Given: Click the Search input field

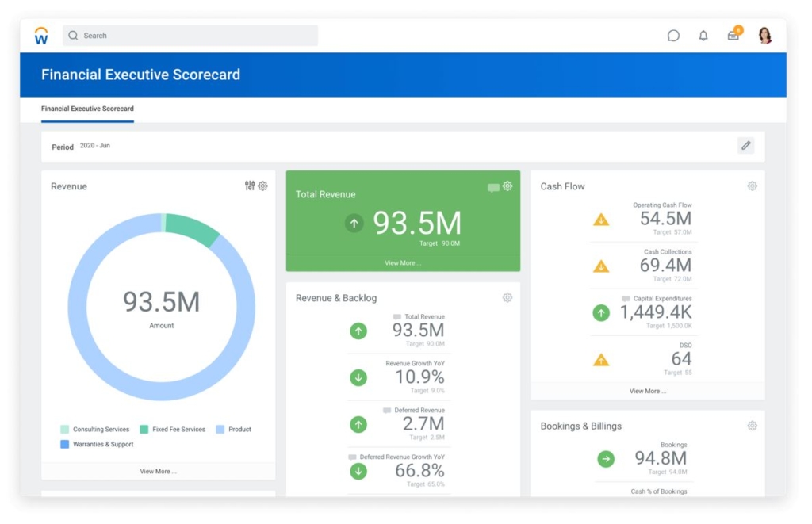Looking at the screenshot, I should pos(190,36).
